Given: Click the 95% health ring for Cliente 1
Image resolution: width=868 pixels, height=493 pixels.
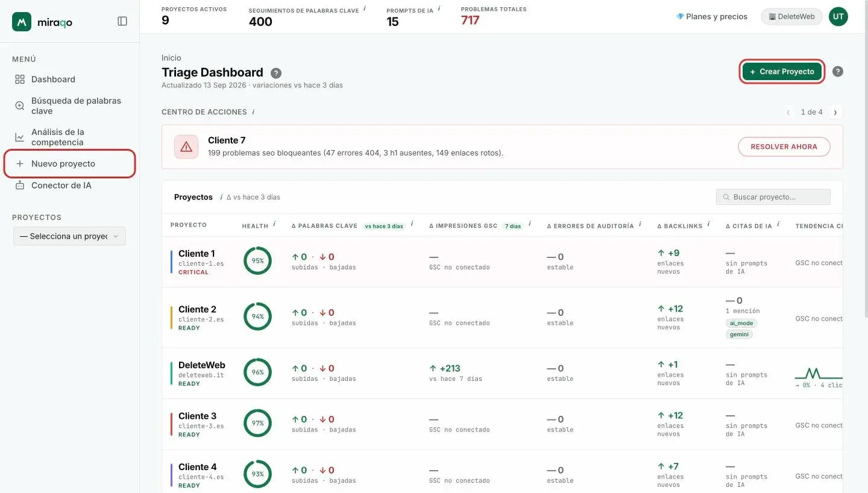Looking at the screenshot, I should pos(258,261).
